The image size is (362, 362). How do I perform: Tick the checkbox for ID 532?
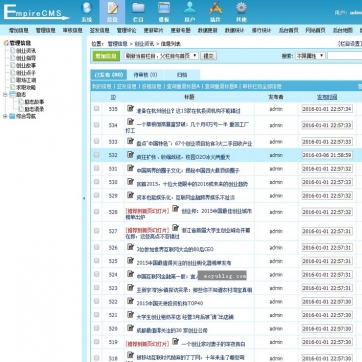(97, 155)
